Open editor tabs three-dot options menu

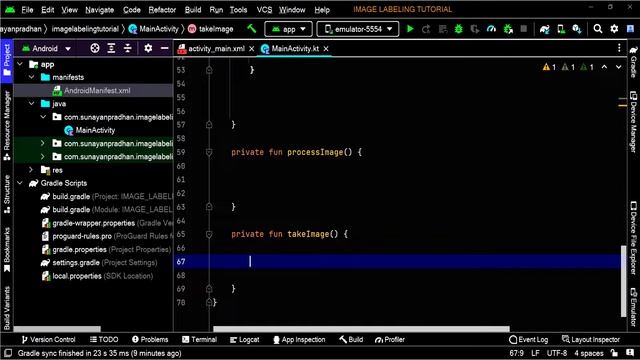pyautogui.click(x=619, y=48)
